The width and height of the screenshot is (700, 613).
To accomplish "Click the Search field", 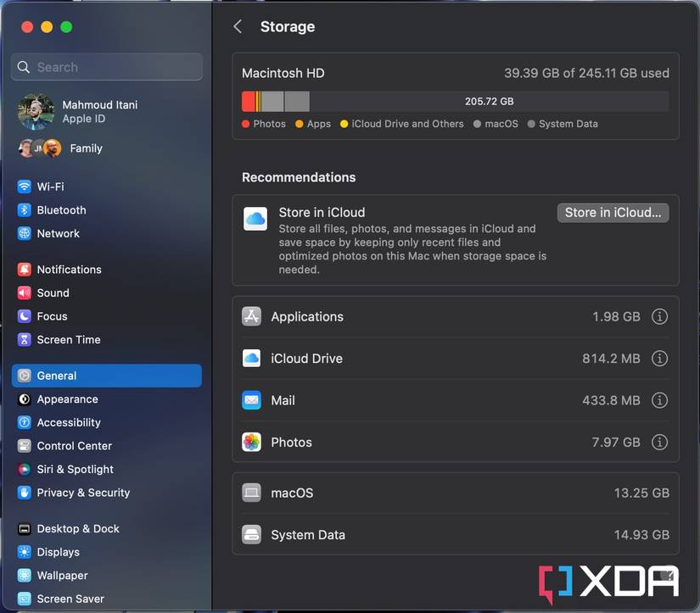I will pos(107,67).
